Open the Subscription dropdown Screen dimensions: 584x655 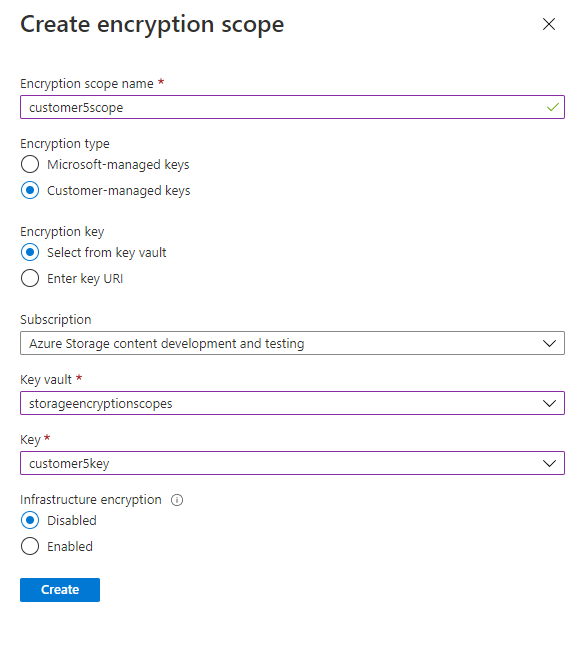pos(292,343)
